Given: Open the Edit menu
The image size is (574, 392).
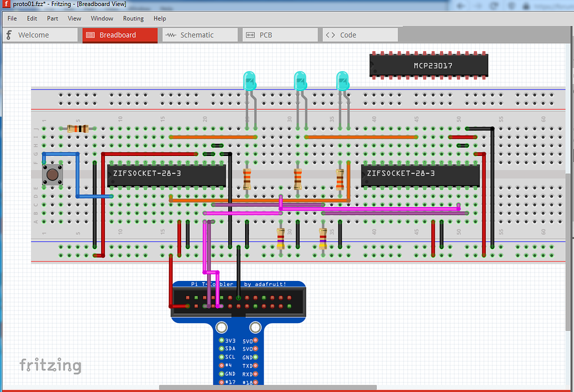Looking at the screenshot, I should pyautogui.click(x=32, y=18).
